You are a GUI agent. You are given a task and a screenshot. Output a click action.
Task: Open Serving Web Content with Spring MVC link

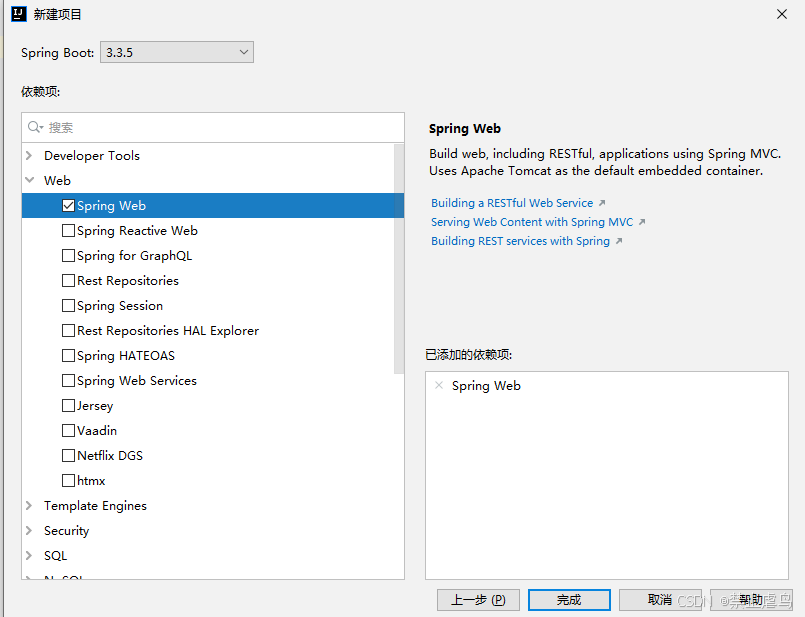(x=532, y=222)
